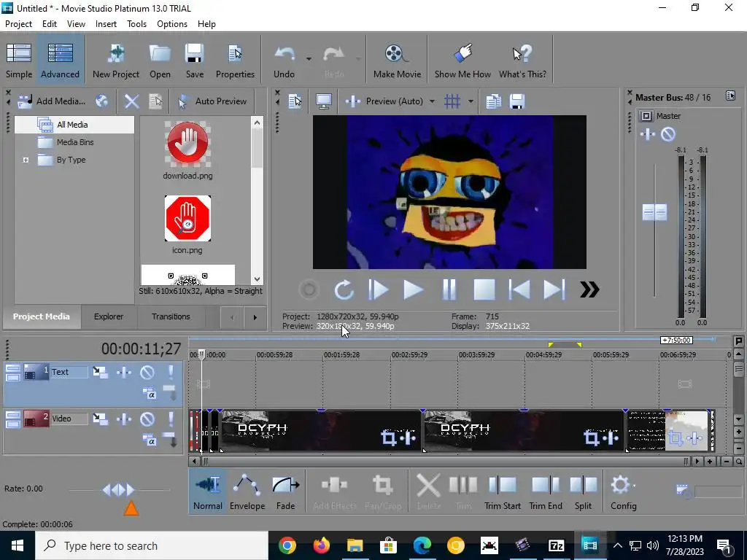Open Chrome from the taskbar
The image size is (747, 560).
pyautogui.click(x=287, y=545)
